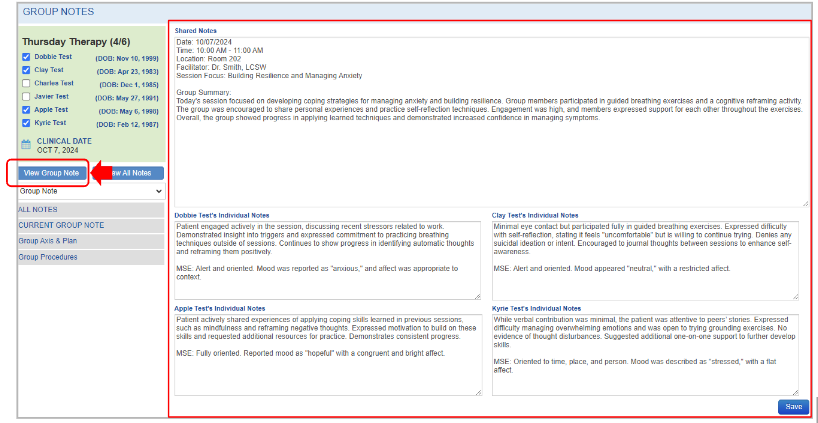Screen dimensions: 818x423
Task: Click the View Group Note button
Action: 52,173
